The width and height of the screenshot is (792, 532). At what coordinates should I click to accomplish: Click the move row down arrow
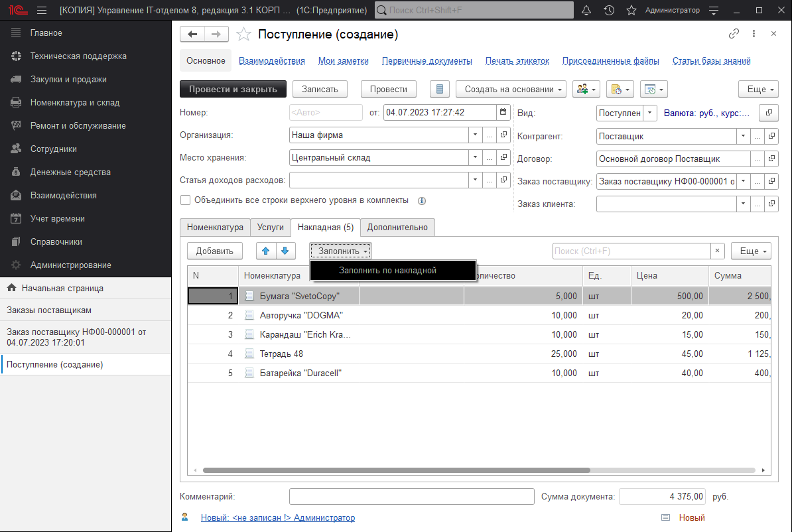pos(284,251)
